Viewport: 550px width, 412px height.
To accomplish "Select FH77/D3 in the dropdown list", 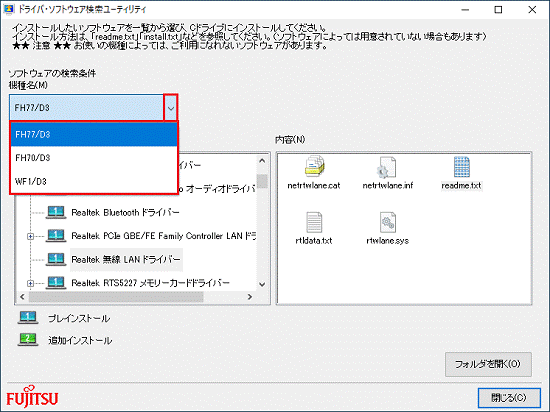I will click(x=94, y=134).
